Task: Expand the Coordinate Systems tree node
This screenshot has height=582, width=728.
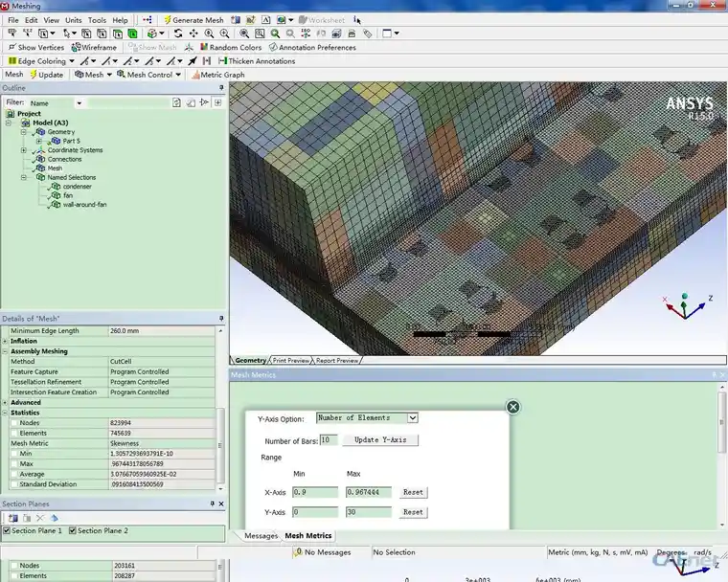Action: pos(23,150)
